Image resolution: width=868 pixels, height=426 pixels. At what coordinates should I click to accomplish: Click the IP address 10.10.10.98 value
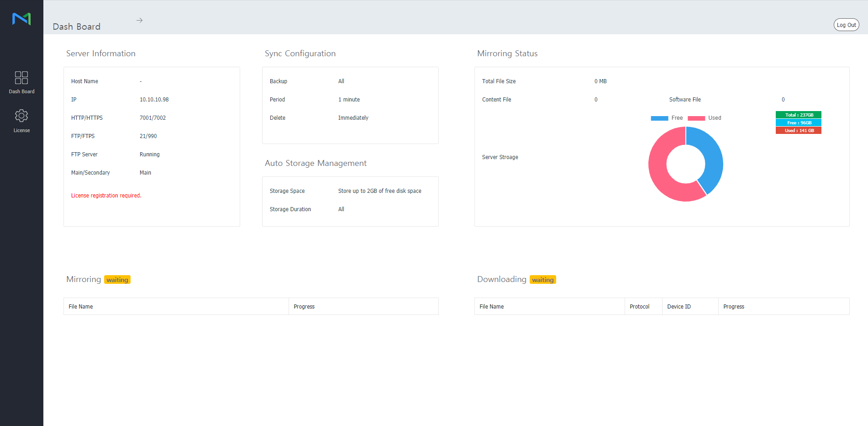[154, 100]
